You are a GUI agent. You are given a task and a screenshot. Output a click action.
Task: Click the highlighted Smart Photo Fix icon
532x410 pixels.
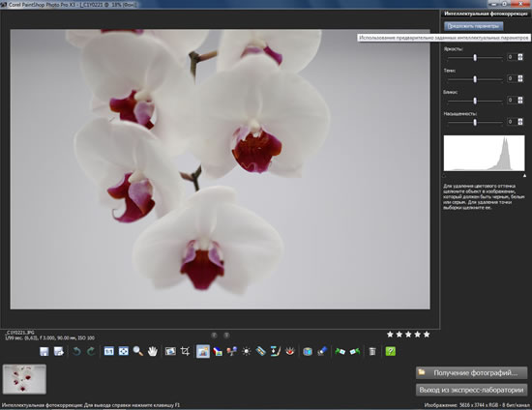[x=203, y=351]
